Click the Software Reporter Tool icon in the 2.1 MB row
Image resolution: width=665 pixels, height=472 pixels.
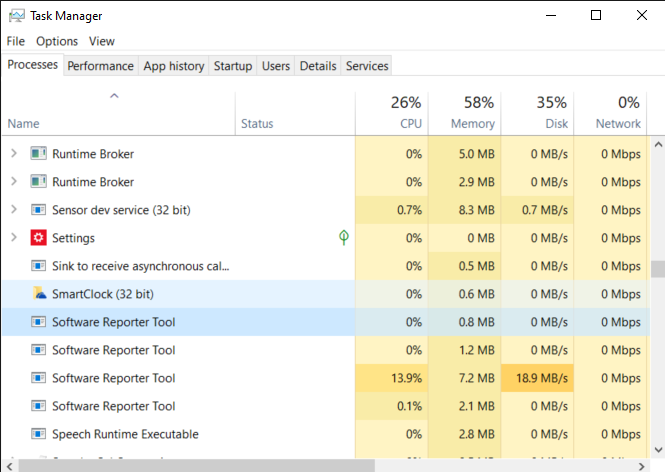click(38, 405)
